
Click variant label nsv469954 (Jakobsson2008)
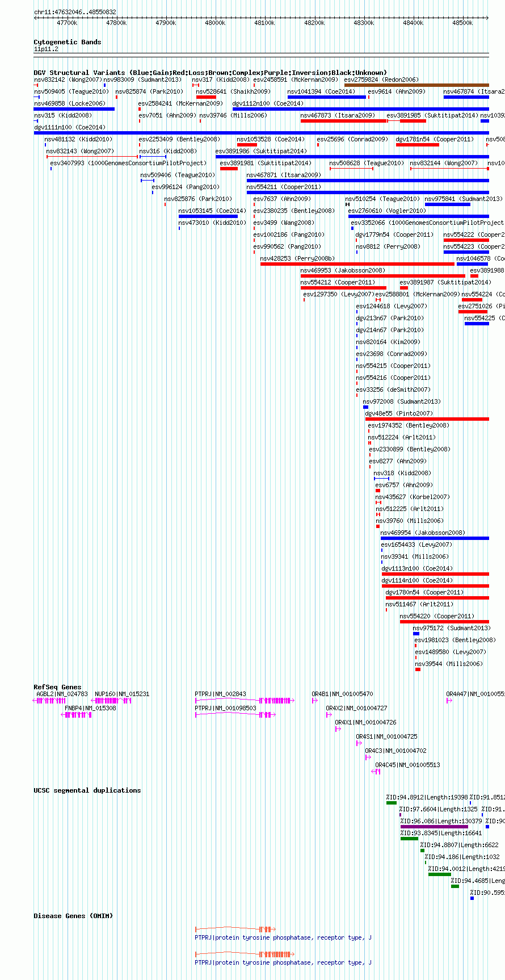(x=423, y=533)
